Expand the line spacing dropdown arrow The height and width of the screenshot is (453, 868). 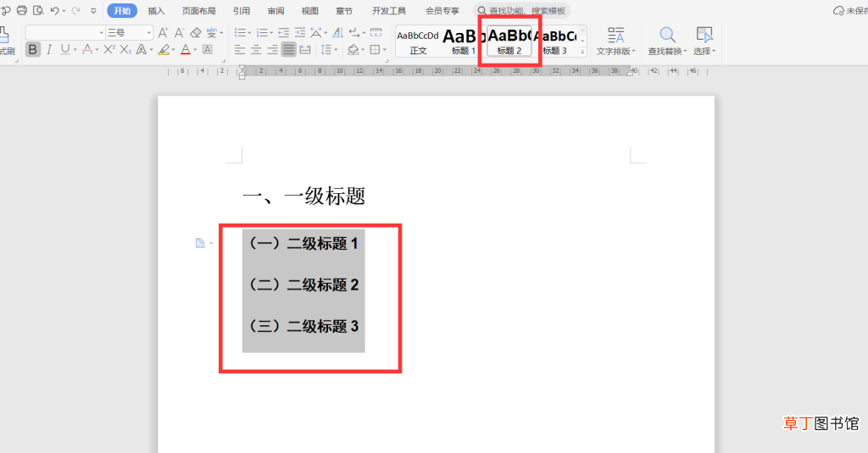click(x=336, y=50)
